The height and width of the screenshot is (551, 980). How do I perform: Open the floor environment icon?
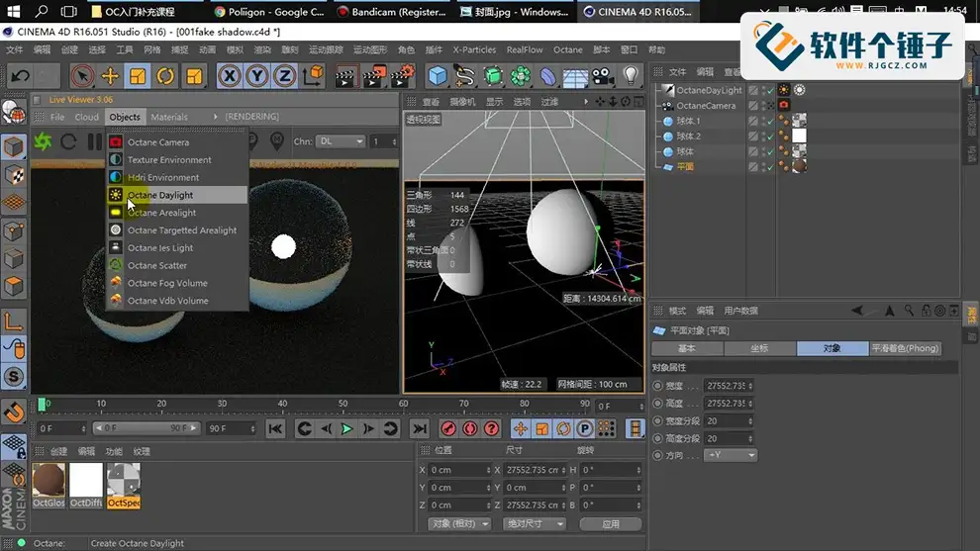coord(575,76)
